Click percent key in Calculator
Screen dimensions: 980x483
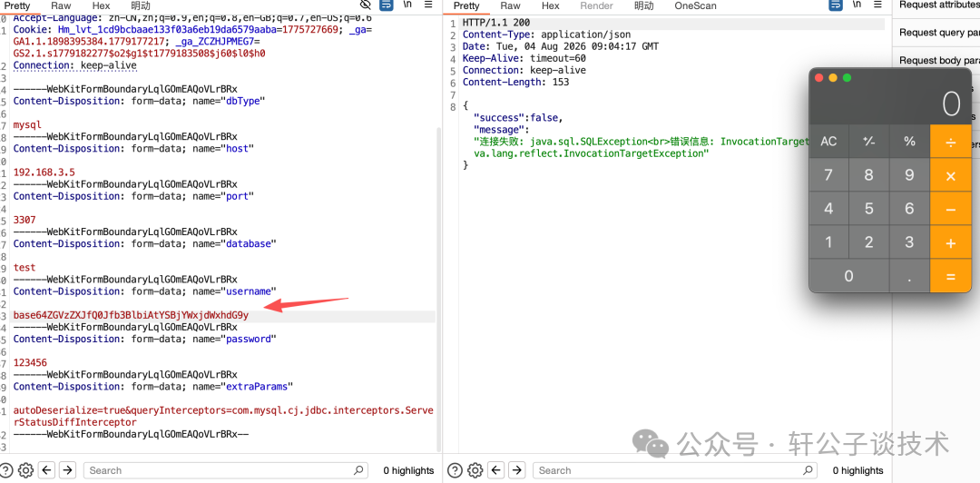(909, 141)
